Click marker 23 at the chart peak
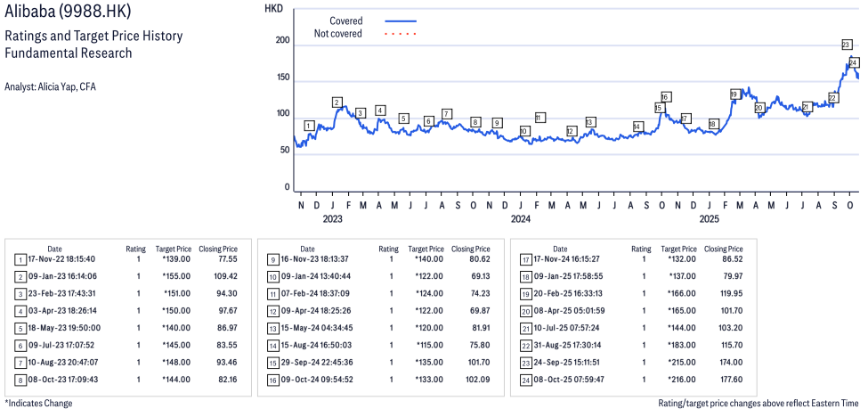 [x=847, y=45]
